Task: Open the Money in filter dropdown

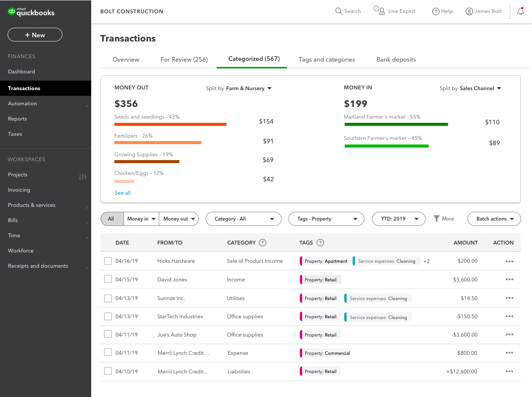Action: [141, 219]
